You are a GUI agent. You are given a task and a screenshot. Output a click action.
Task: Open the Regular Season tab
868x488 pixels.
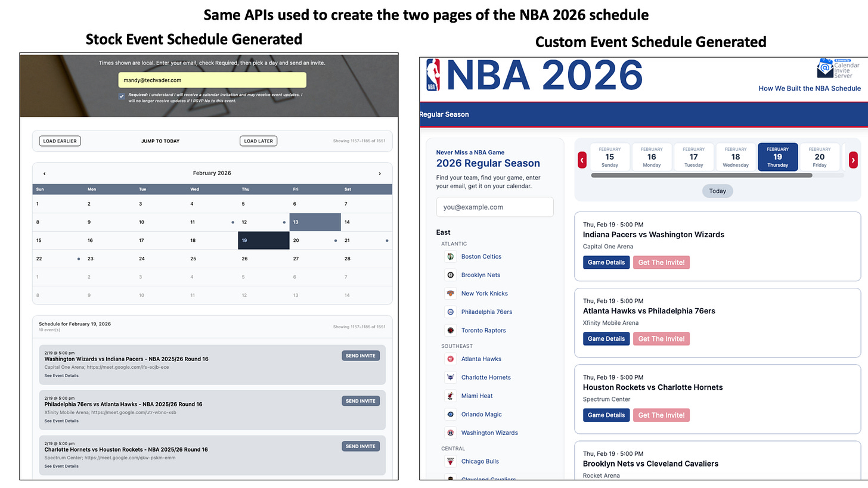click(x=444, y=114)
